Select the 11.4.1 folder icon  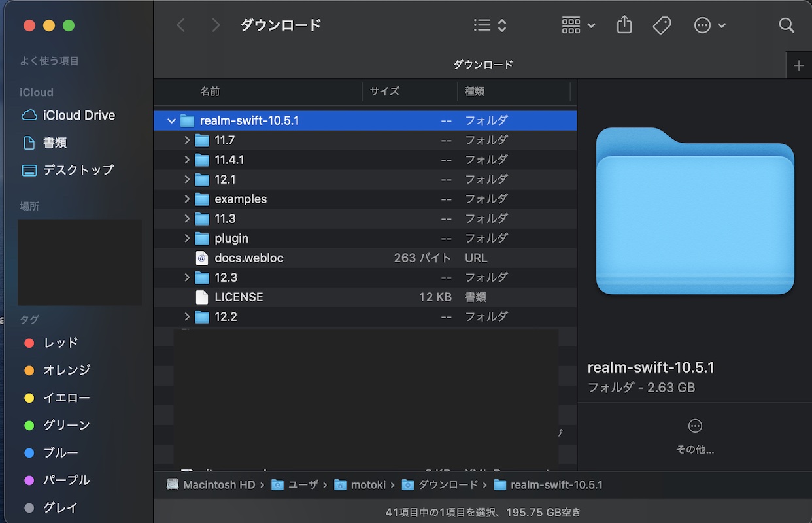(x=202, y=160)
